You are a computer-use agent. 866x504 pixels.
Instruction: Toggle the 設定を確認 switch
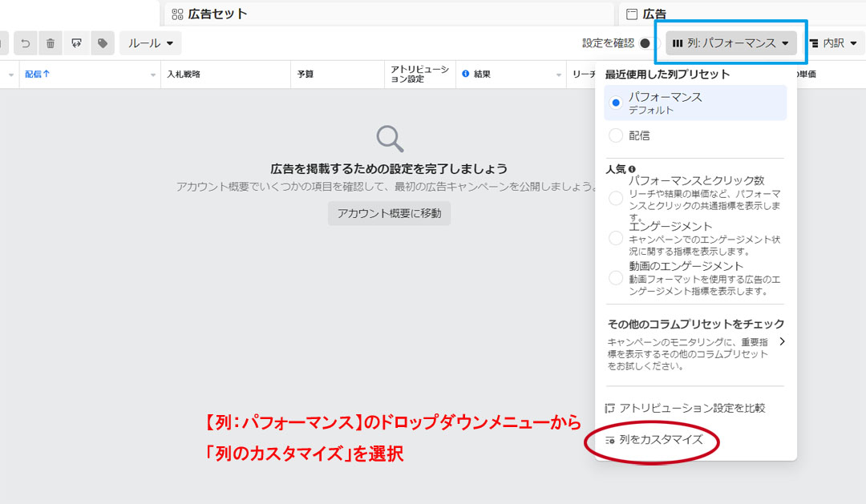click(648, 43)
